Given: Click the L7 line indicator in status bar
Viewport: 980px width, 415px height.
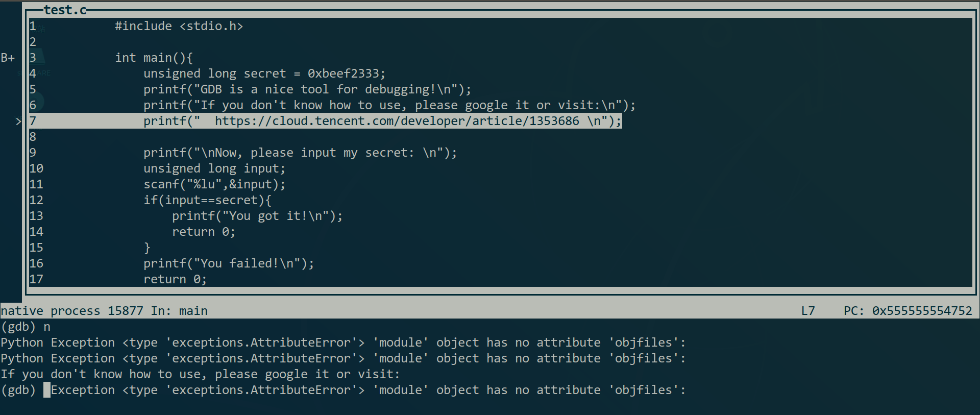Looking at the screenshot, I should tap(808, 311).
